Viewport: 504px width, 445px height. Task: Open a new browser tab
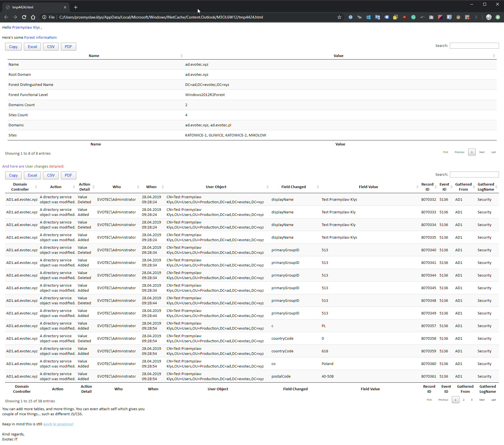[75, 7]
